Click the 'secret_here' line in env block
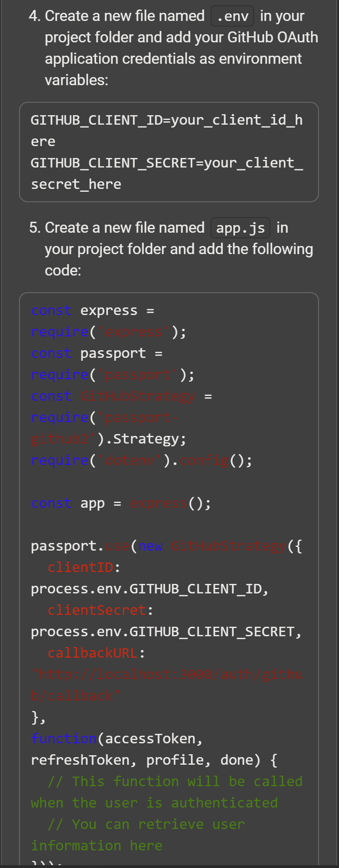The width and height of the screenshot is (339, 868). click(x=76, y=184)
